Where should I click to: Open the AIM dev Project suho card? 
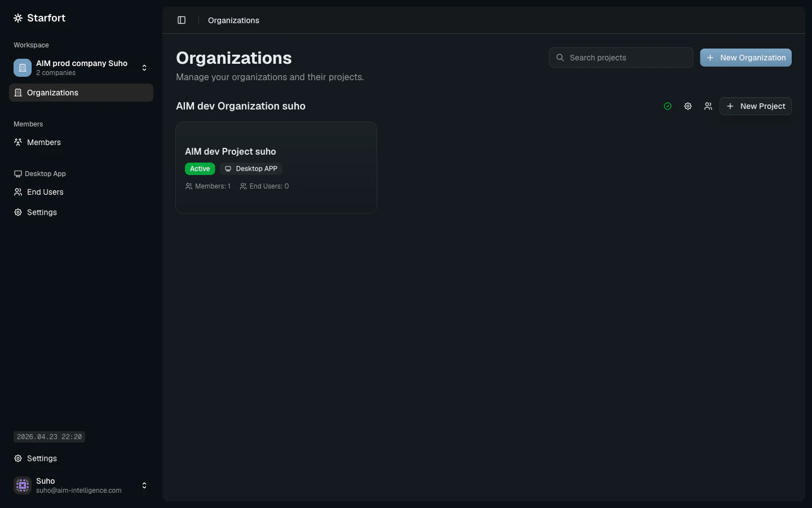[276, 168]
